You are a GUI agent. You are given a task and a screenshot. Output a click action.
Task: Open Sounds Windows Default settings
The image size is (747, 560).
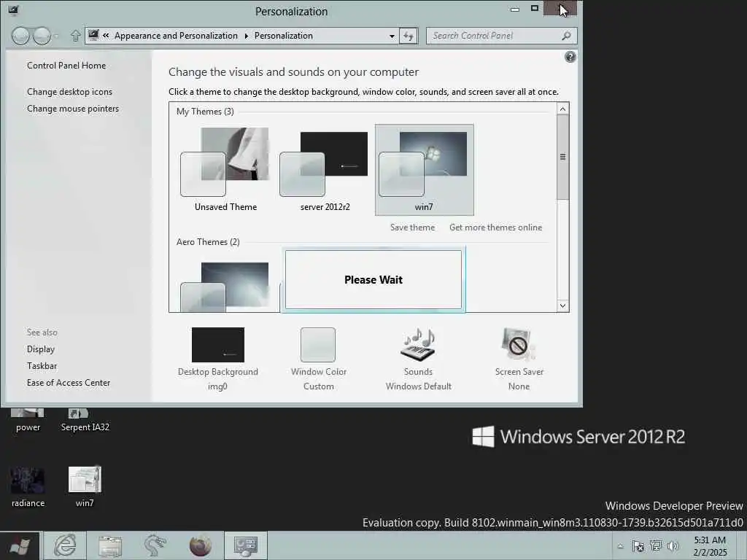418,359
